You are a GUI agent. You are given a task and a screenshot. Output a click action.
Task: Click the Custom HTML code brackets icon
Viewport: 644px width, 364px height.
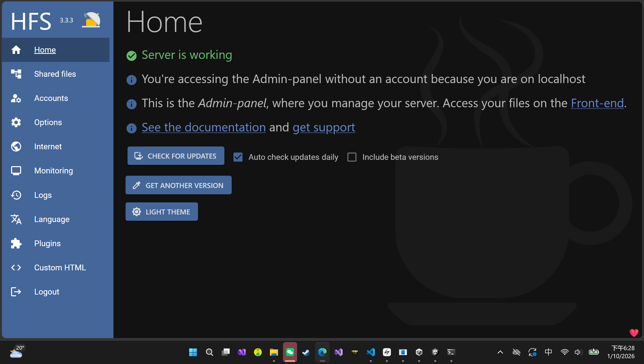coord(16,268)
